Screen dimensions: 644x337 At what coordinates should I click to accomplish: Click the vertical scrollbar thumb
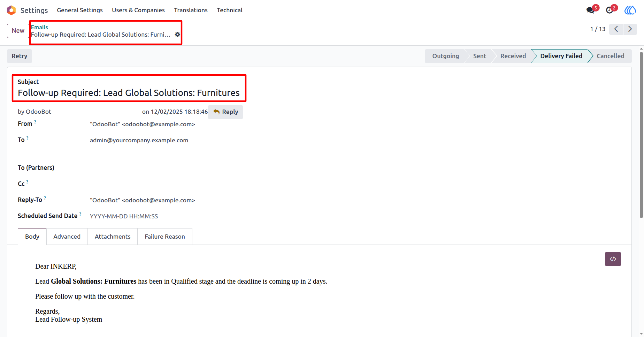[x=641, y=135]
